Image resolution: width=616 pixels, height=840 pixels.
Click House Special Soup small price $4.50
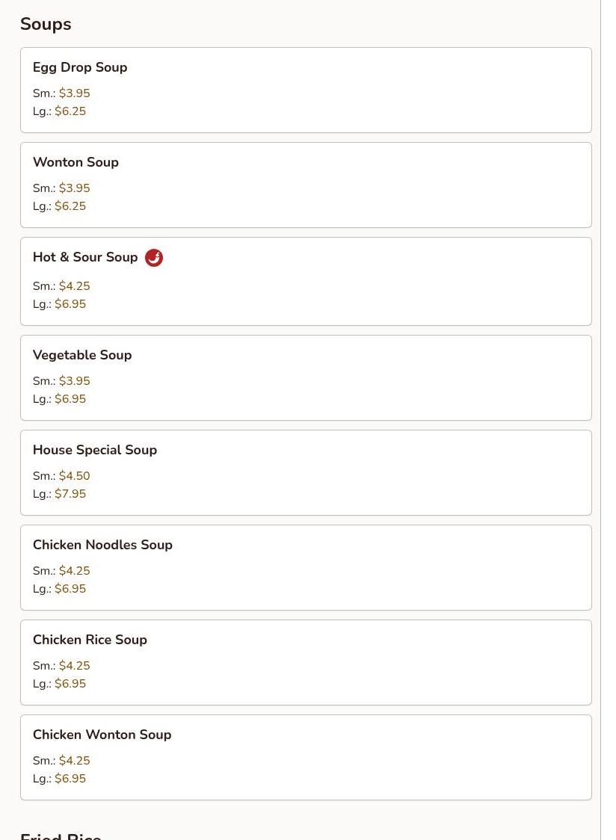pyautogui.click(x=75, y=476)
